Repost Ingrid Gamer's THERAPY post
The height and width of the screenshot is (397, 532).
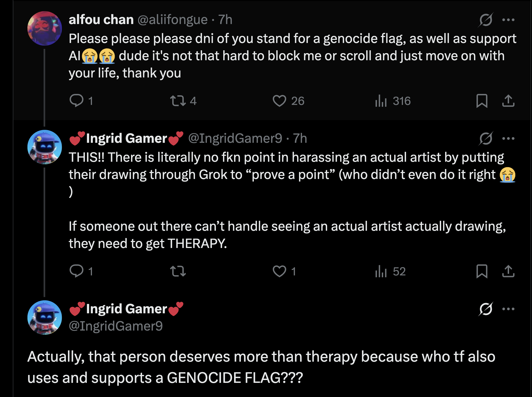[178, 271]
